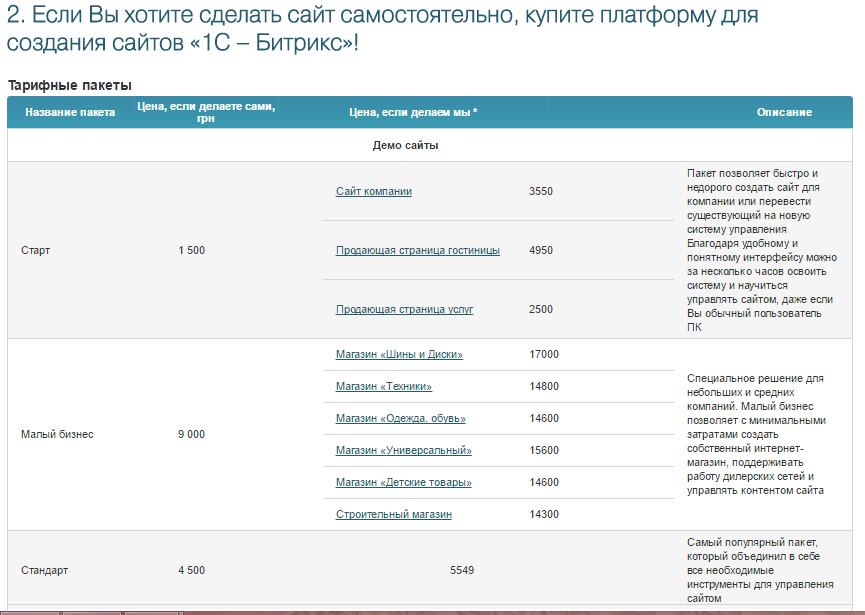Image resolution: width=865 pixels, height=615 pixels.
Task: Select the «Старт» package name cell
Action: point(36,250)
